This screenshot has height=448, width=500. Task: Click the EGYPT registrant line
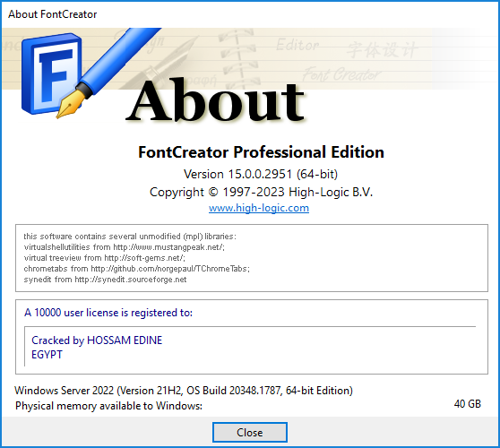click(47, 355)
